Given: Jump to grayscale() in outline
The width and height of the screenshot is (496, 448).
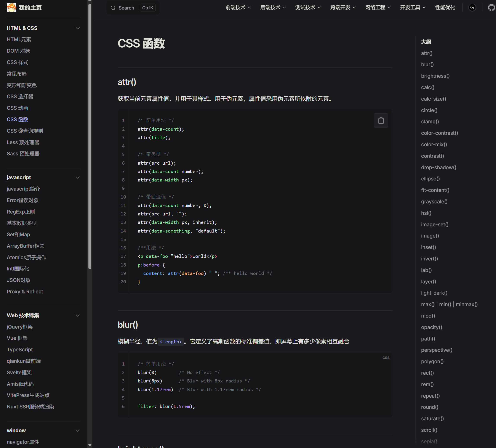Looking at the screenshot, I should click(434, 202).
